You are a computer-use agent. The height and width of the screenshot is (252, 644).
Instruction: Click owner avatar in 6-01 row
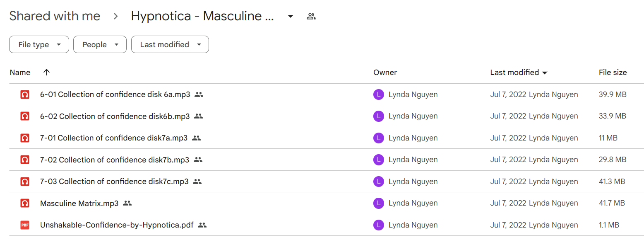[x=378, y=94]
